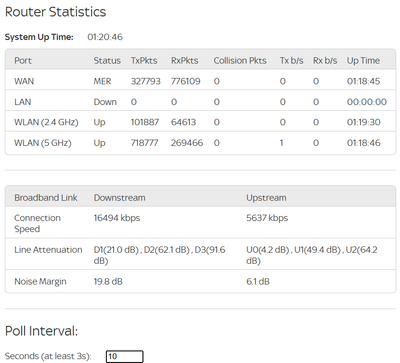Click the Line Attenuation row label

(x=48, y=250)
